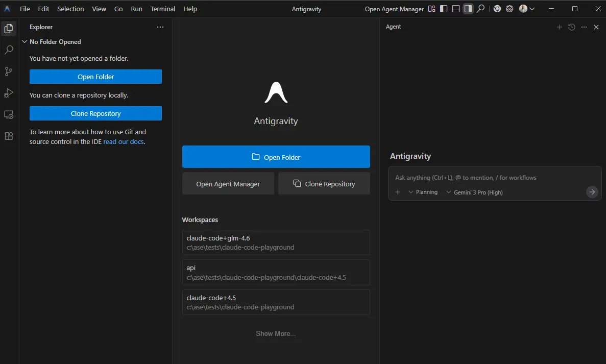
Task: Open the Search view in activity bar
Action: click(x=9, y=50)
